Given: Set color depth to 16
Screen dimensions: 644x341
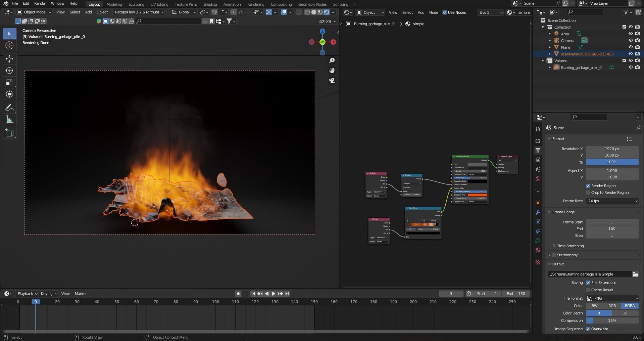Looking at the screenshot, I should click(x=625, y=313).
